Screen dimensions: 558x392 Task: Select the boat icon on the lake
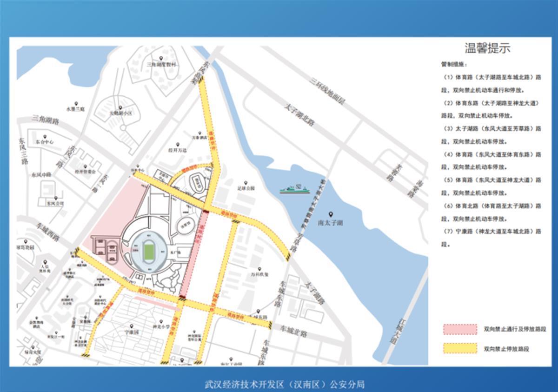point(295,189)
